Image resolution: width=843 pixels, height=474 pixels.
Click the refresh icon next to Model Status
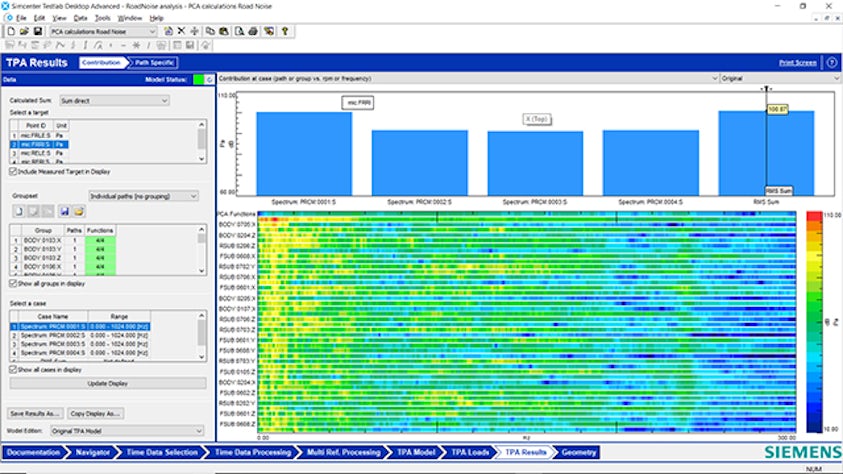click(x=210, y=80)
